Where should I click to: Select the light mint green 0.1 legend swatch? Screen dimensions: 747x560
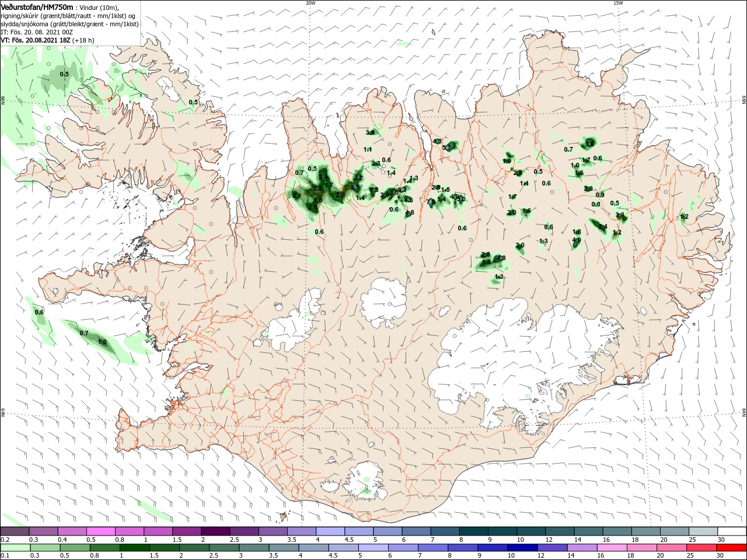pos(15,548)
